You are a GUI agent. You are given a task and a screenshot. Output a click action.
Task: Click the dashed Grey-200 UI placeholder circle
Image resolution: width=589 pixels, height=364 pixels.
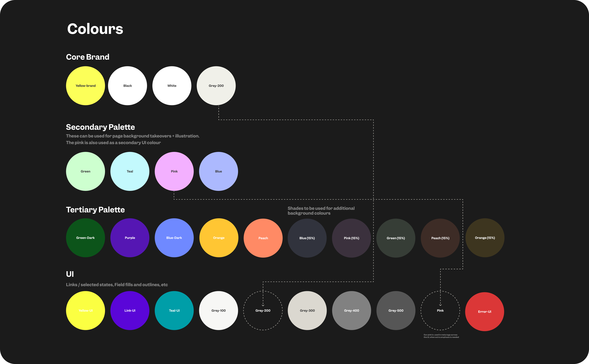coord(263,311)
